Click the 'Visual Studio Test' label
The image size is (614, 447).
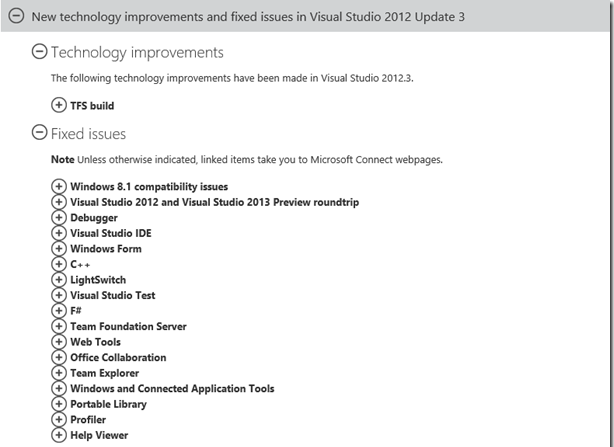[113, 296]
